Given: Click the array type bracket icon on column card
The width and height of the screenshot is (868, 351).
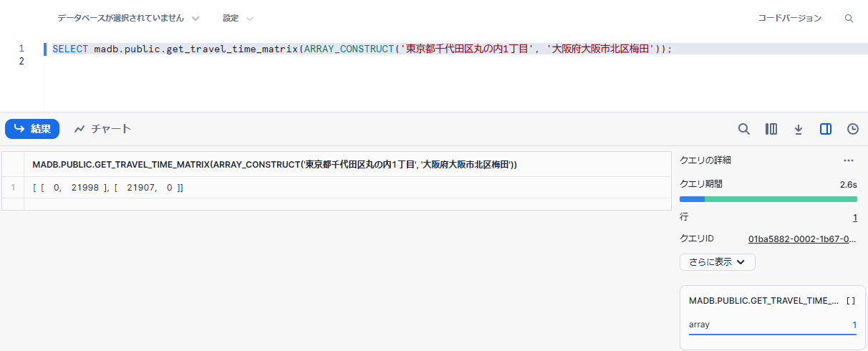Looking at the screenshot, I should [851, 301].
